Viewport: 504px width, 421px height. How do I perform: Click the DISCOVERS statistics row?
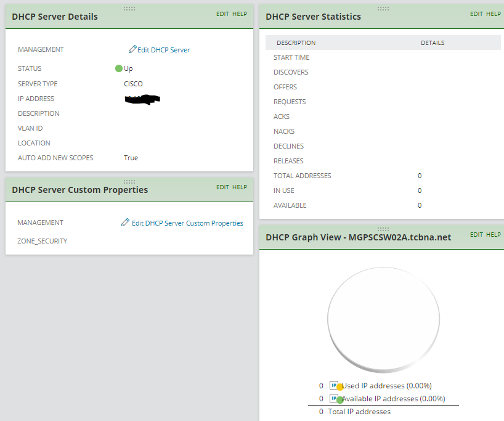383,72
